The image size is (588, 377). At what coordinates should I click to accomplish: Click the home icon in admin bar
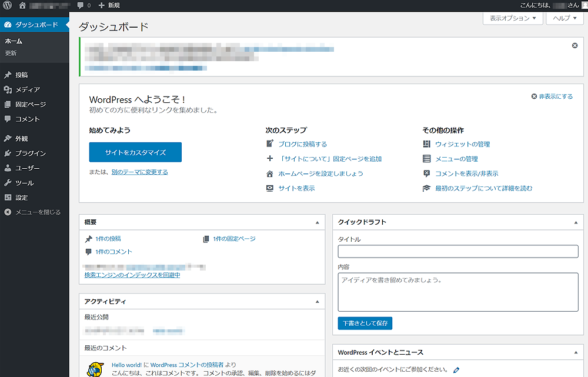pos(22,5)
